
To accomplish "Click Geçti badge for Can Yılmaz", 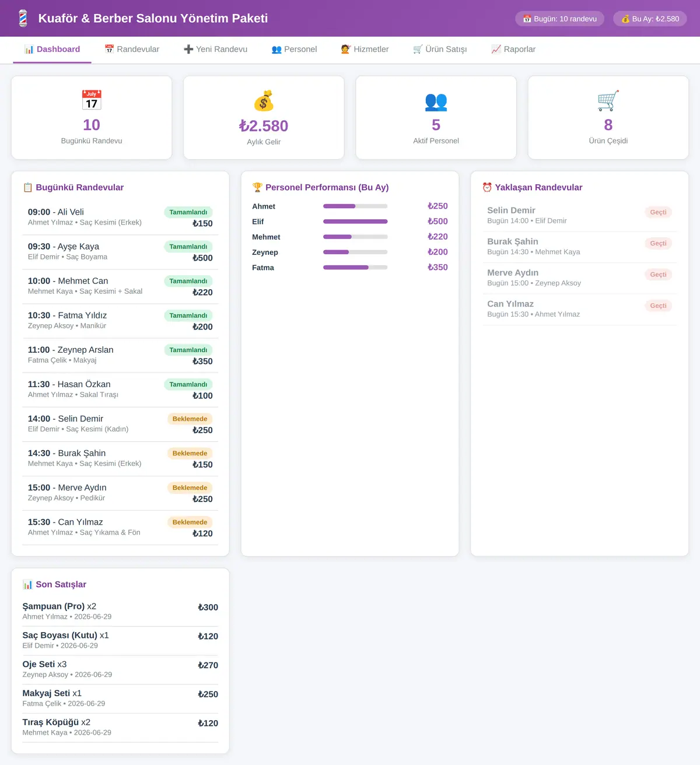I will tap(658, 306).
